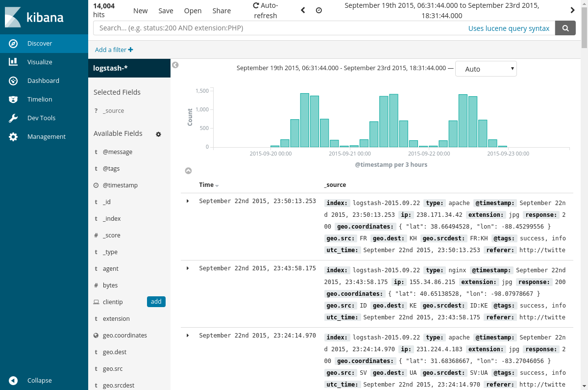The width and height of the screenshot is (588, 390).
Task: Click the @message field
Action: pyautogui.click(x=118, y=152)
